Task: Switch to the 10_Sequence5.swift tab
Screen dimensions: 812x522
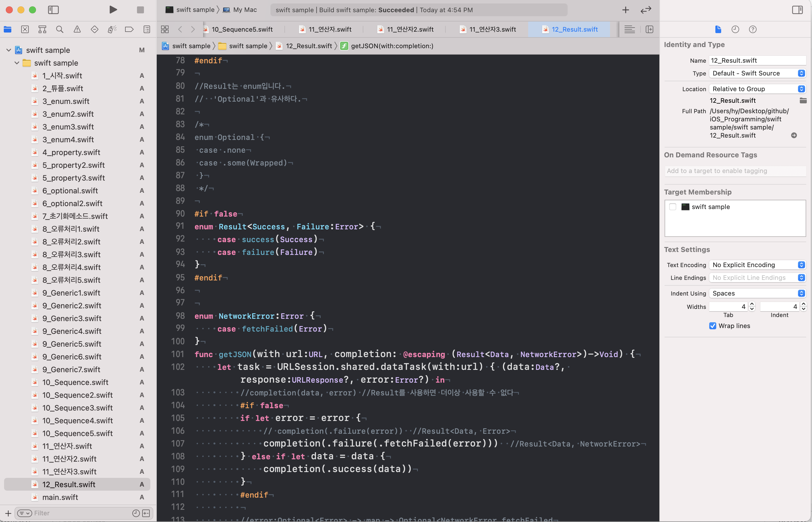Action: tap(242, 30)
